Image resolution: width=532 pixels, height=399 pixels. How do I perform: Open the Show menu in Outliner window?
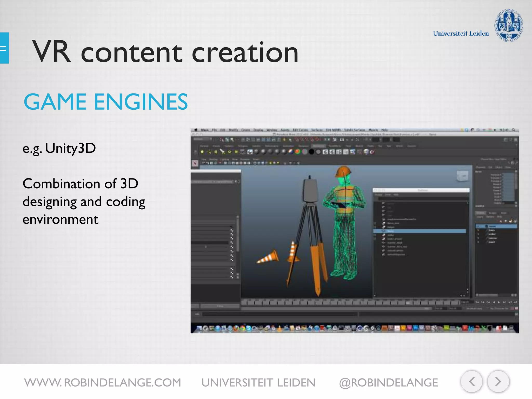tap(388, 195)
